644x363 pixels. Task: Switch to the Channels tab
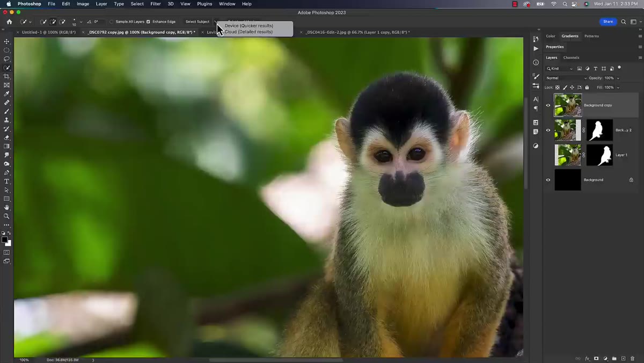click(x=571, y=57)
